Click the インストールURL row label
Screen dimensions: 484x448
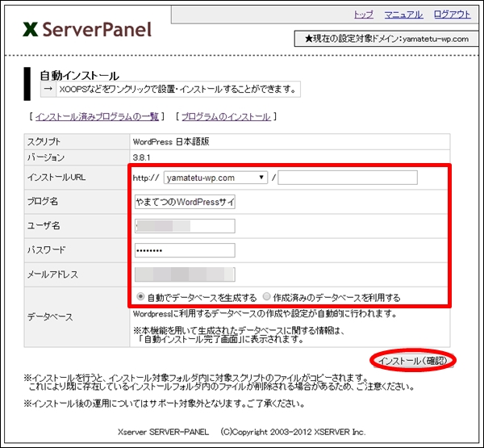coord(56,178)
